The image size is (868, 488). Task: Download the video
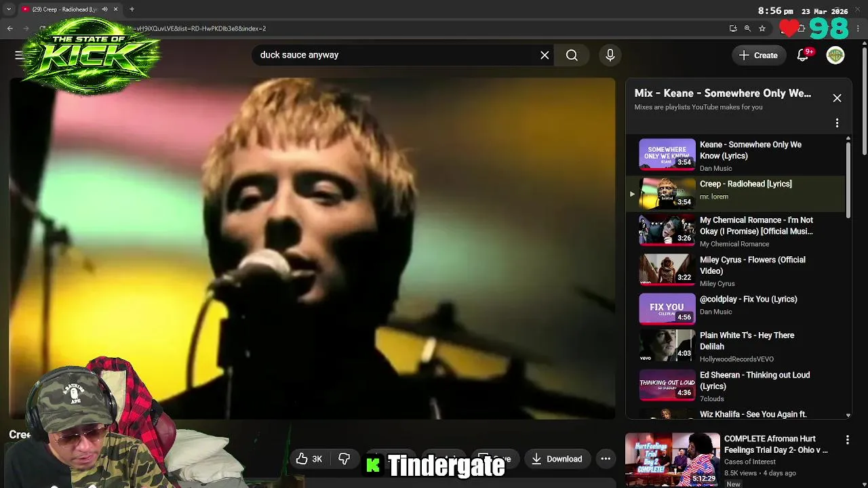coord(557,459)
